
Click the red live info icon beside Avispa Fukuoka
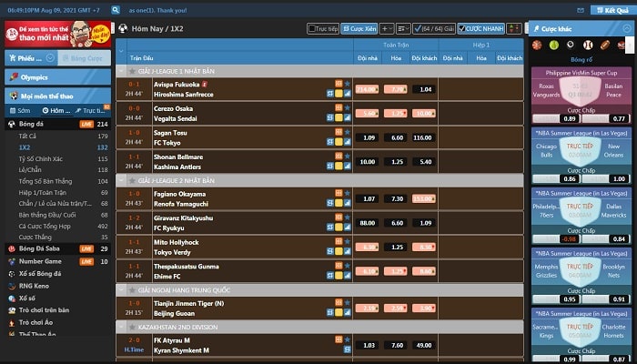tap(205, 84)
